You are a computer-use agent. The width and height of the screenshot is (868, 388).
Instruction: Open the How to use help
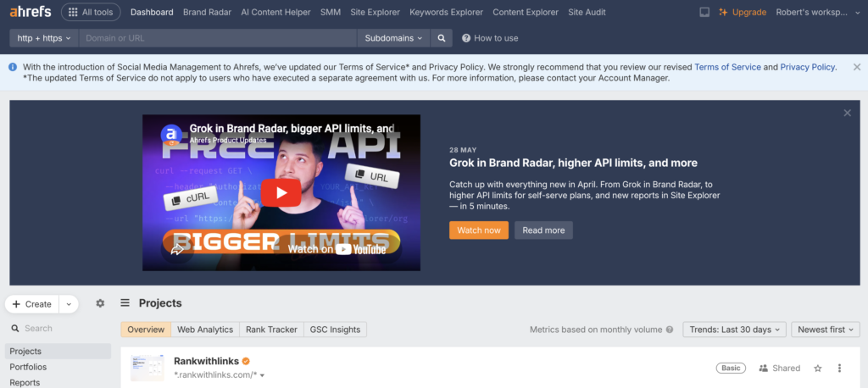coord(490,38)
